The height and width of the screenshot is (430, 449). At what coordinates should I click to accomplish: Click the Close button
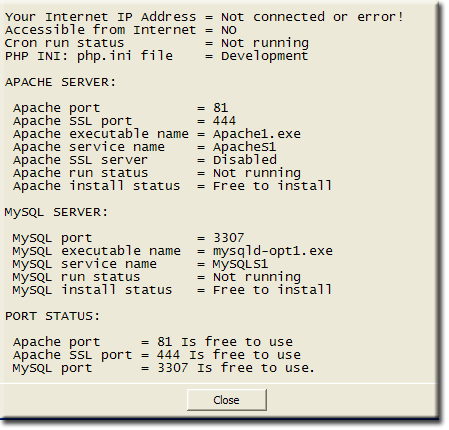coord(227,400)
